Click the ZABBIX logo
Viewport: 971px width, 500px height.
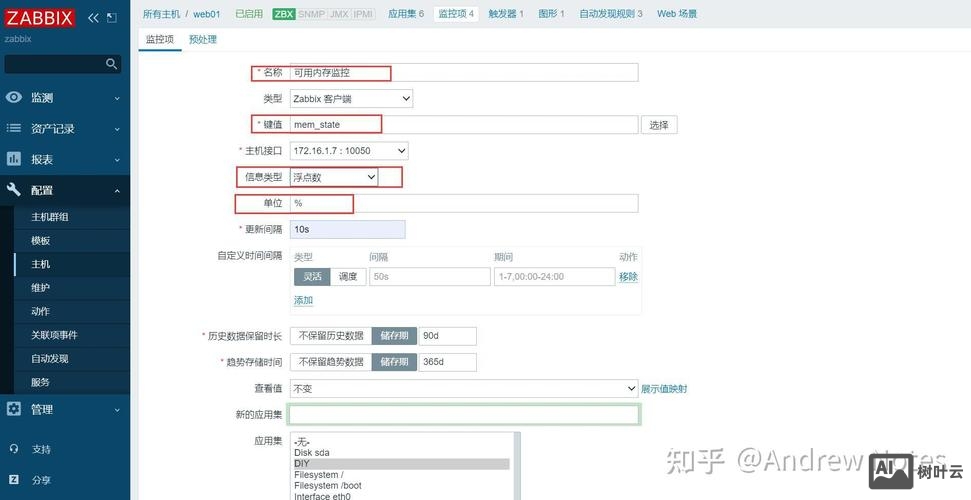click(x=39, y=17)
